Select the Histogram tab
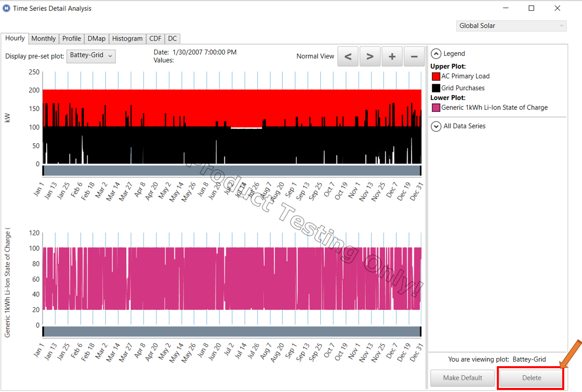The width and height of the screenshot is (582, 392). point(127,38)
